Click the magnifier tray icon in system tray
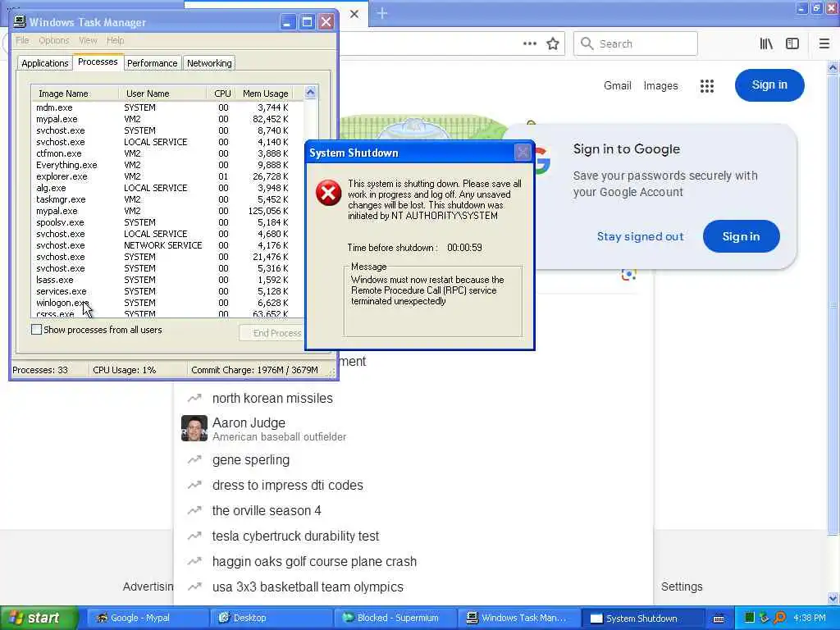The image size is (840, 630). [x=779, y=618]
